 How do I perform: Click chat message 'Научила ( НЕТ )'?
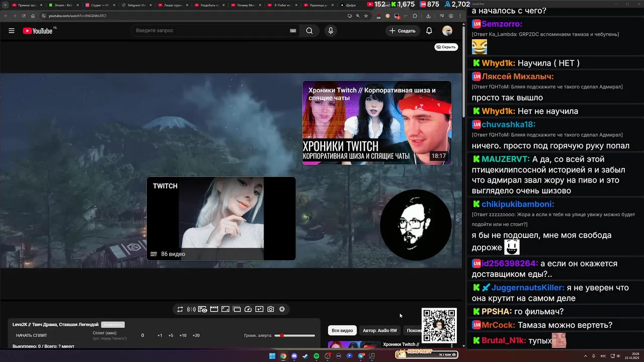tap(548, 63)
